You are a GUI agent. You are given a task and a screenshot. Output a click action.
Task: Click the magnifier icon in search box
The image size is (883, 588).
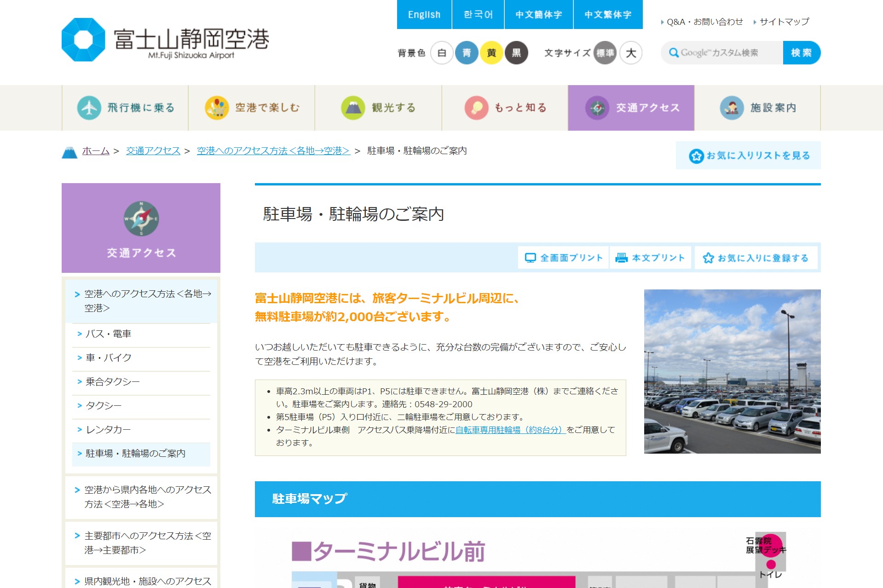[674, 52]
